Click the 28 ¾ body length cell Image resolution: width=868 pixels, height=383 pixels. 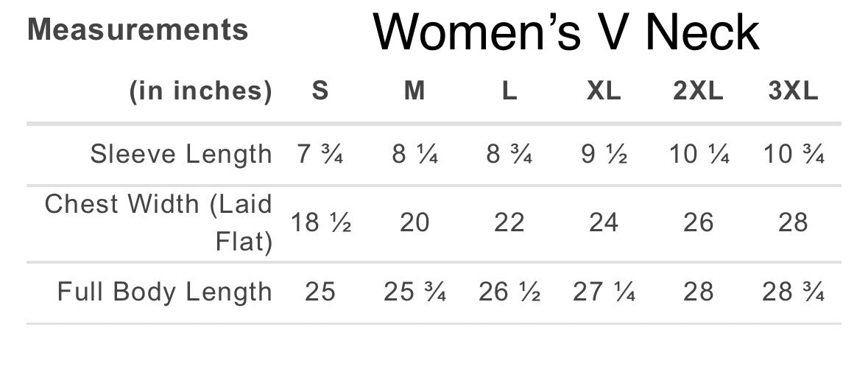tap(793, 292)
